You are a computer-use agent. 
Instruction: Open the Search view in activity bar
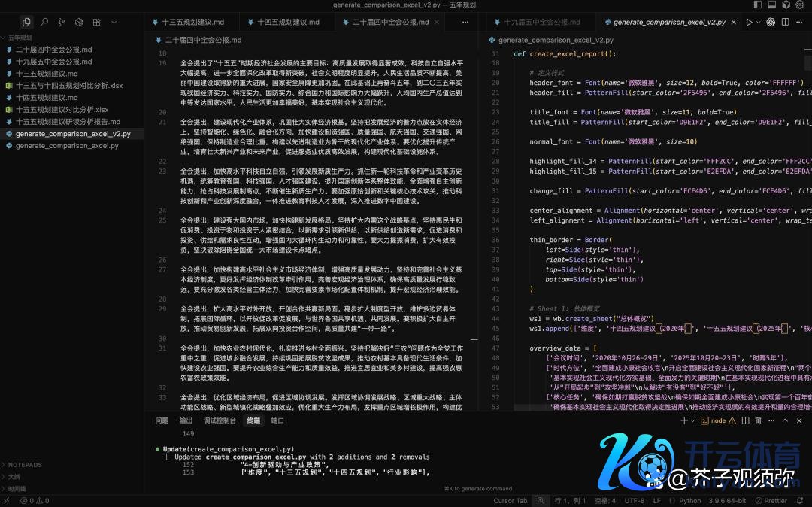click(x=44, y=23)
